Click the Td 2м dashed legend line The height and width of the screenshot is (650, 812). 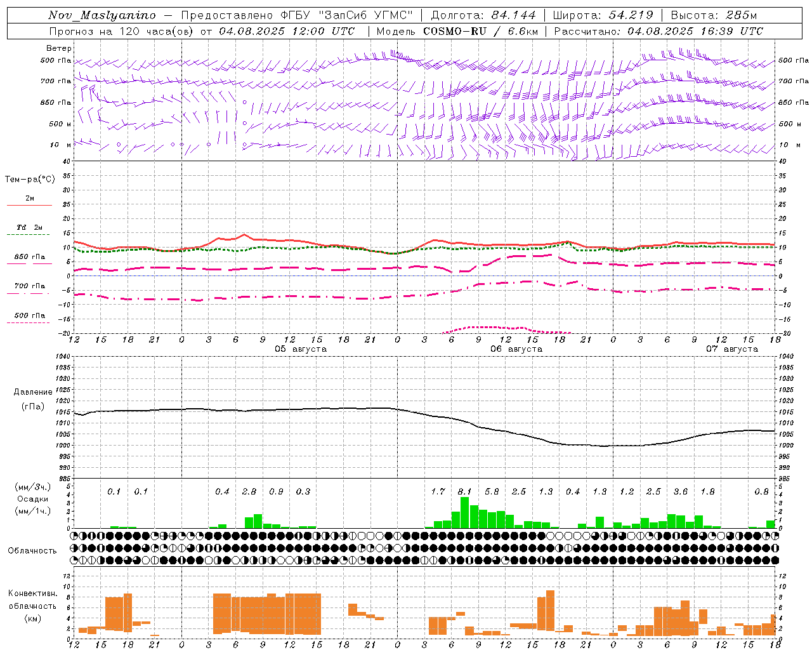28,235
